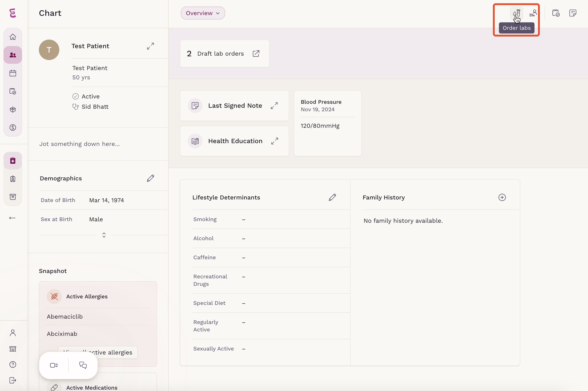Open the Order labs icon
The width and height of the screenshot is (588, 391).
(516, 13)
